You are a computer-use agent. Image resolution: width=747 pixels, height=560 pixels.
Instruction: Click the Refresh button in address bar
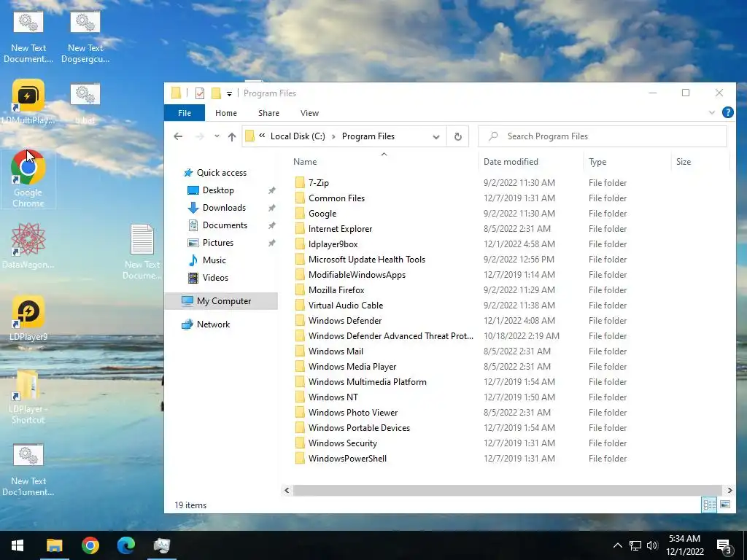tap(458, 136)
